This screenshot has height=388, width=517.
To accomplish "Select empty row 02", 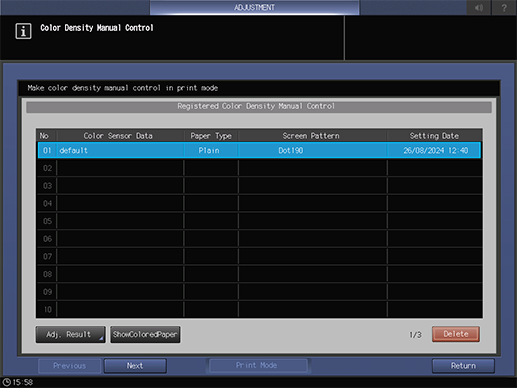I will 259,168.
